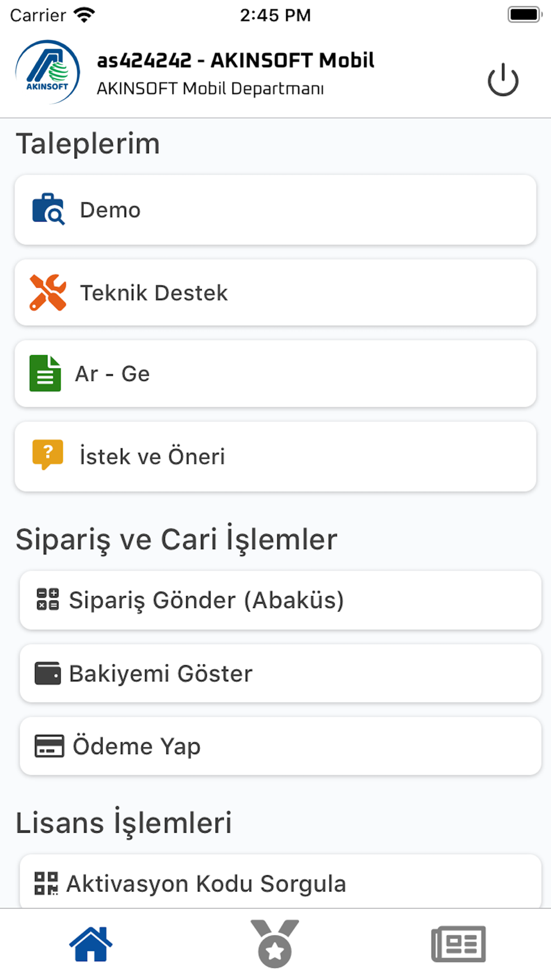Viewport: 551px width, 980px height.
Task: Open the medal rewards tab
Action: tap(275, 944)
